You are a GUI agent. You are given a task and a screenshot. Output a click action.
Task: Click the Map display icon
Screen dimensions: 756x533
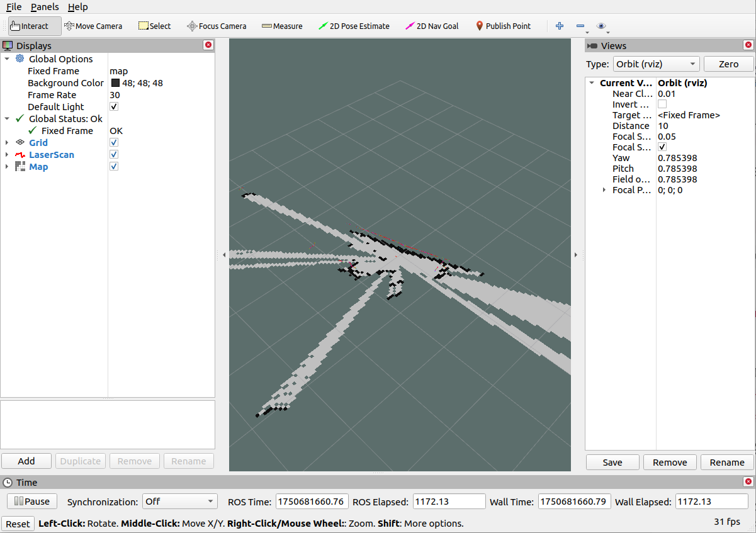[20, 167]
